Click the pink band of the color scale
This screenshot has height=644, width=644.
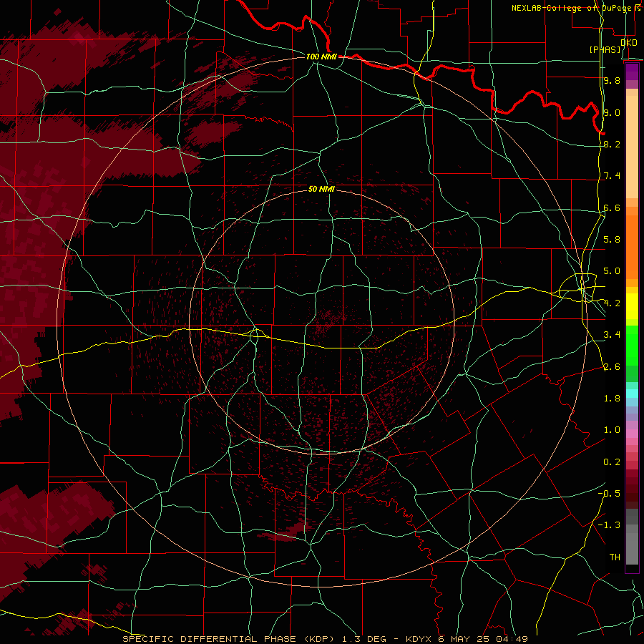tap(632, 434)
